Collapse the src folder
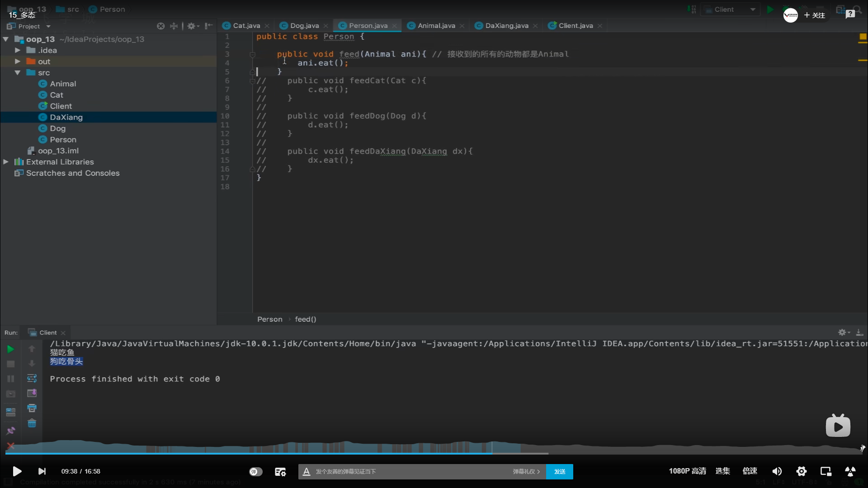 pos(18,73)
